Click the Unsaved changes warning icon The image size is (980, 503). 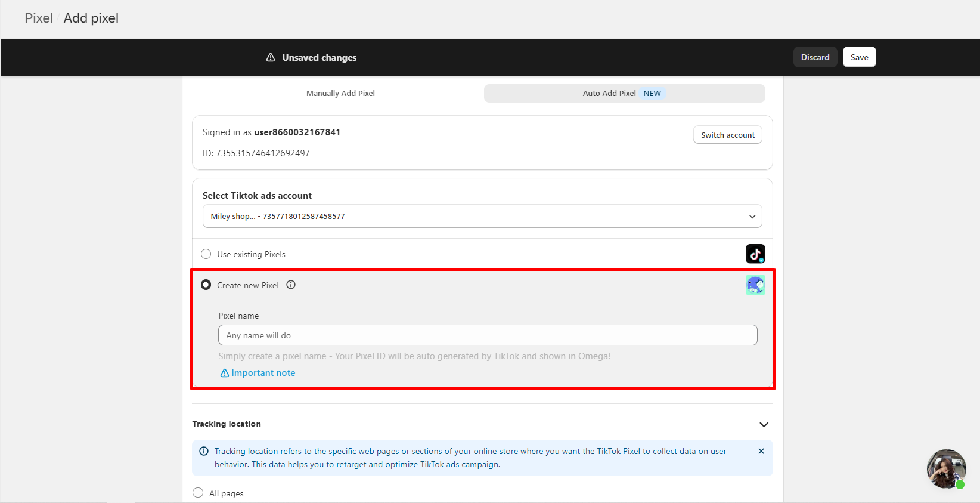coord(271,57)
